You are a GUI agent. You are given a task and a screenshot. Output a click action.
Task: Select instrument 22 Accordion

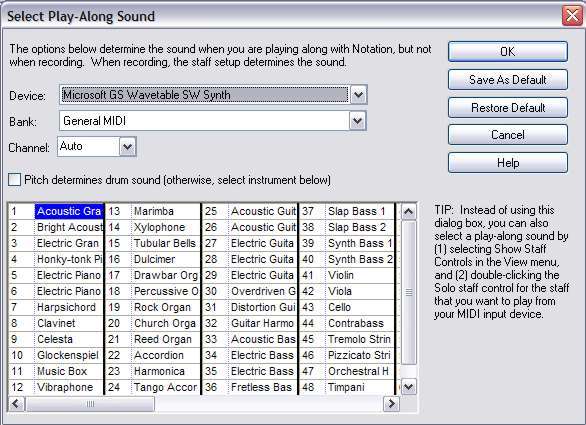click(x=166, y=355)
